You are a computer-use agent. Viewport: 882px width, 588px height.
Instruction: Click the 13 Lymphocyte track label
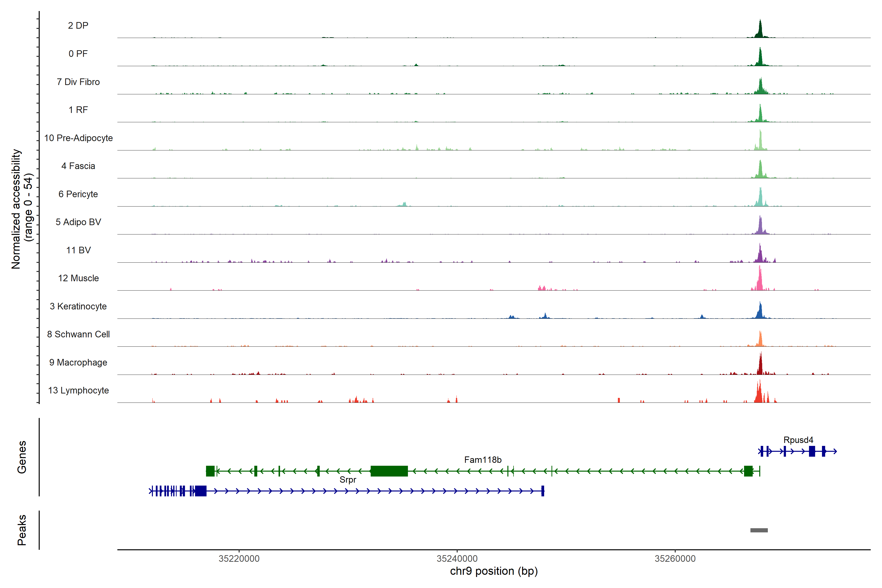coord(78,390)
